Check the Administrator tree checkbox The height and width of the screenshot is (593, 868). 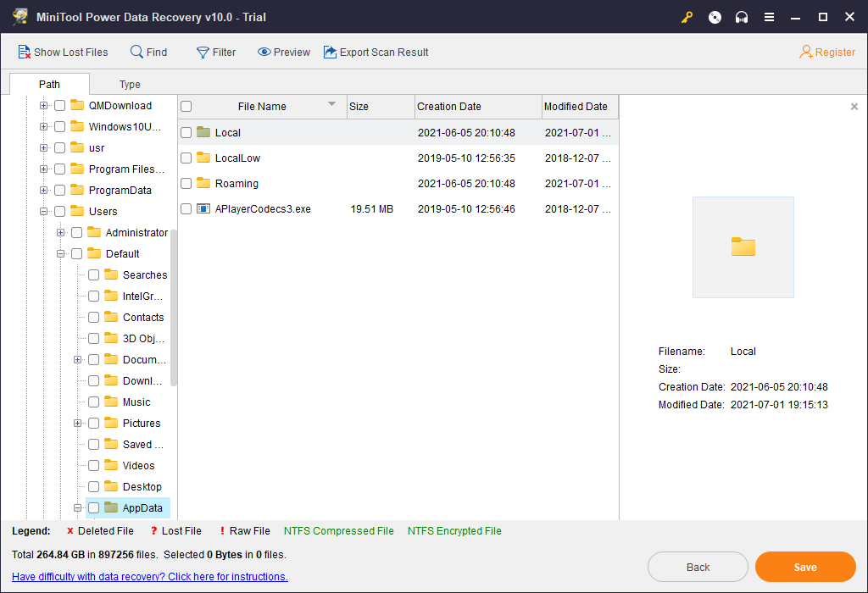(77, 233)
